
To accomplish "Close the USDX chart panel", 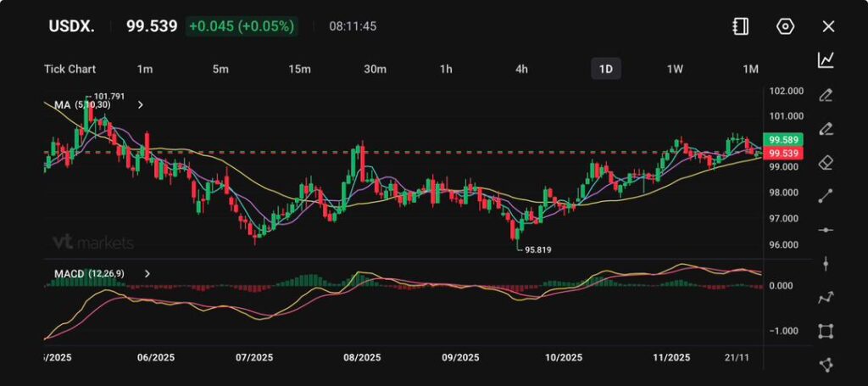I will tap(828, 26).
